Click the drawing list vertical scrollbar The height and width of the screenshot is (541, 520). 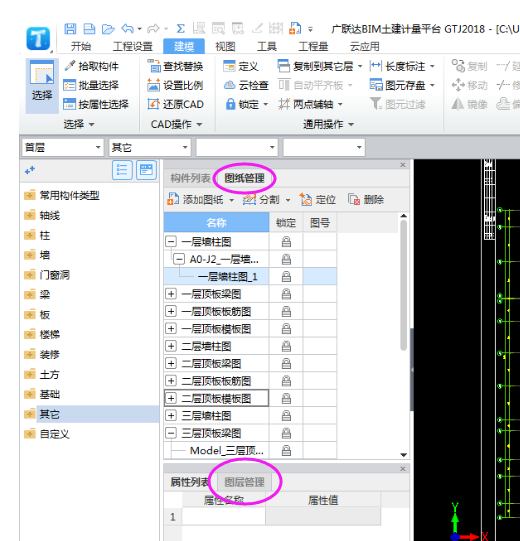click(x=403, y=286)
